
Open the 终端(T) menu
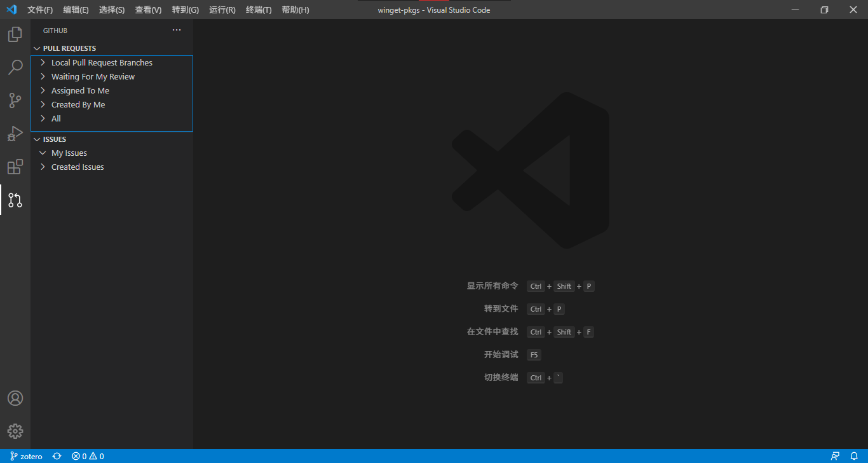(258, 10)
